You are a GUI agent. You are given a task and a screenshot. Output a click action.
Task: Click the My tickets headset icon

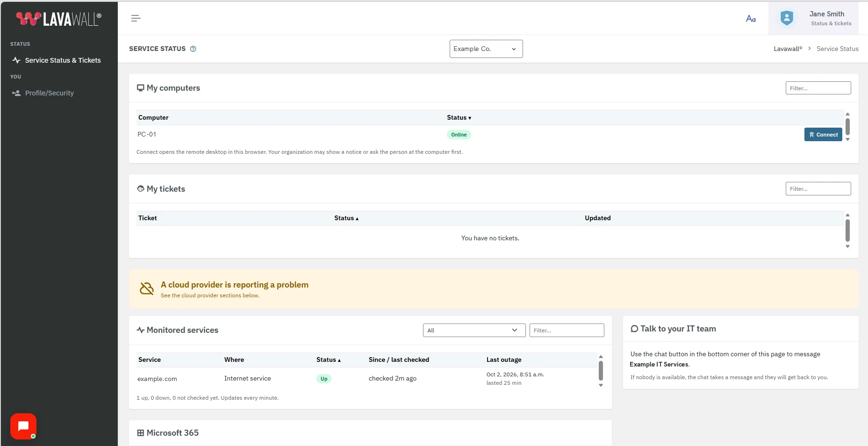pyautogui.click(x=140, y=189)
